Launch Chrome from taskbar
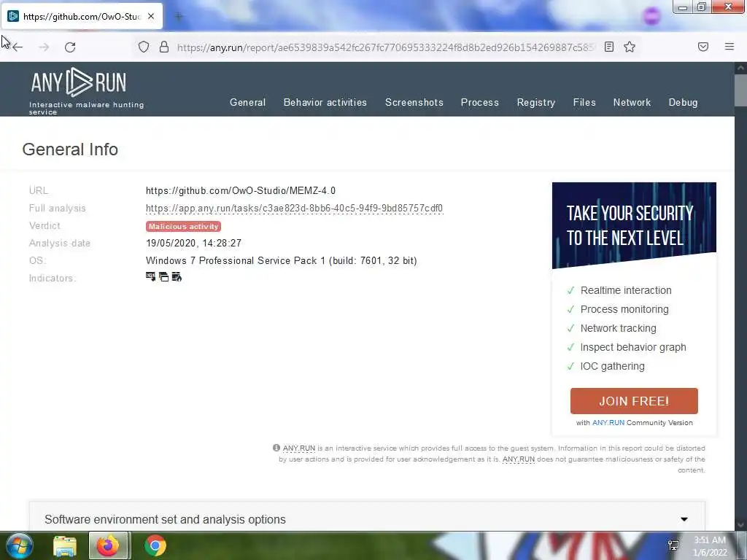The image size is (747, 560). tap(155, 545)
